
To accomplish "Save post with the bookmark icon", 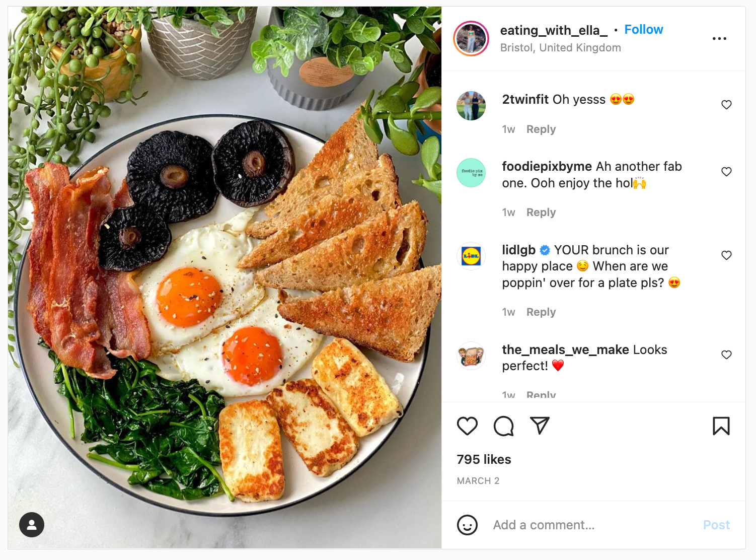I will (721, 426).
